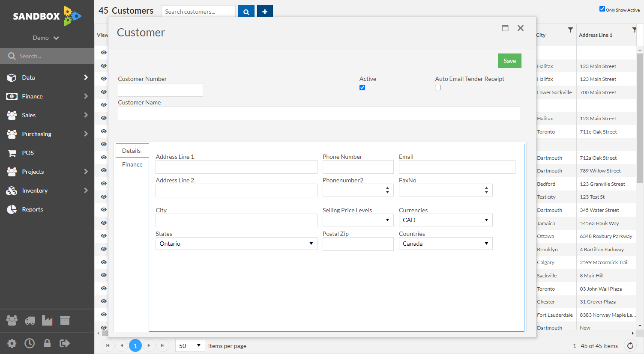Open the Purchasing menu item
This screenshot has height=354, width=644.
pyautogui.click(x=47, y=134)
